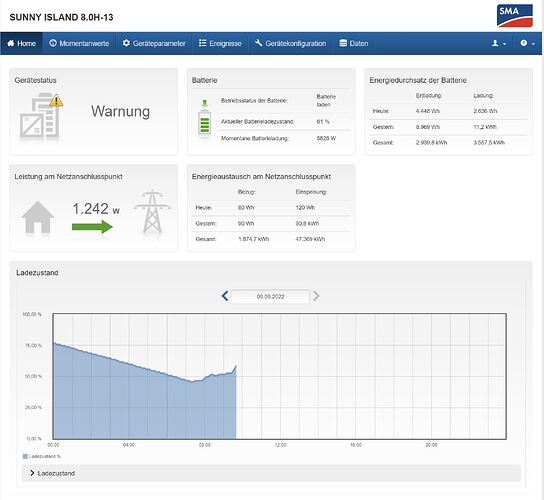Image resolution: width=544 pixels, height=500 pixels.
Task: Click the SMA logo
Action: tap(515, 16)
